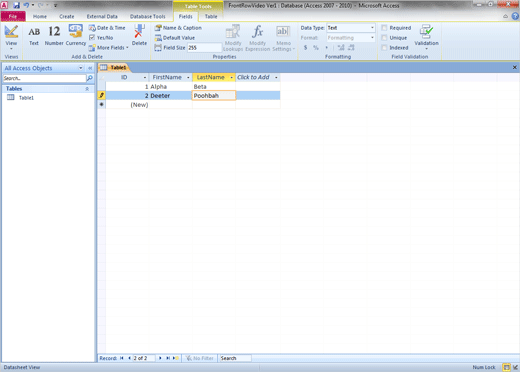Enable the Unique checkbox
Screen dimensions: 520x372
point(384,38)
